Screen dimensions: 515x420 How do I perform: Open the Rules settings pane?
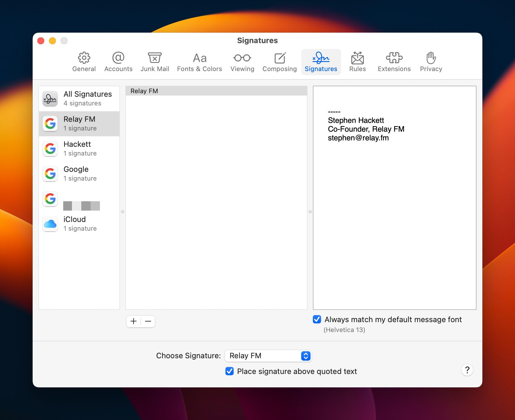pos(357,61)
